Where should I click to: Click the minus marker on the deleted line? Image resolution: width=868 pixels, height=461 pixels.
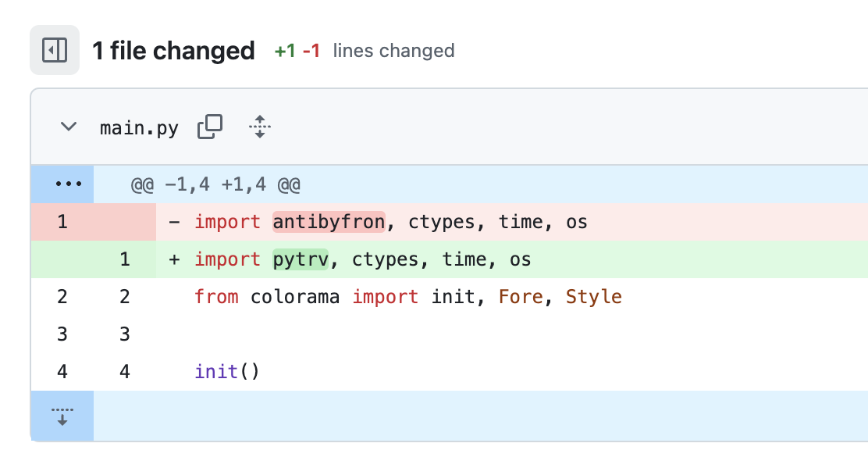[x=174, y=222]
